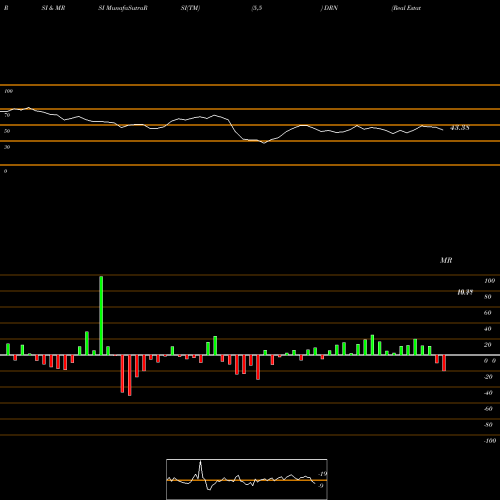This screenshot has width=500, height=500.
Task: Click the RSI line's lowest dip at the 30 level
Action: click(x=264, y=143)
